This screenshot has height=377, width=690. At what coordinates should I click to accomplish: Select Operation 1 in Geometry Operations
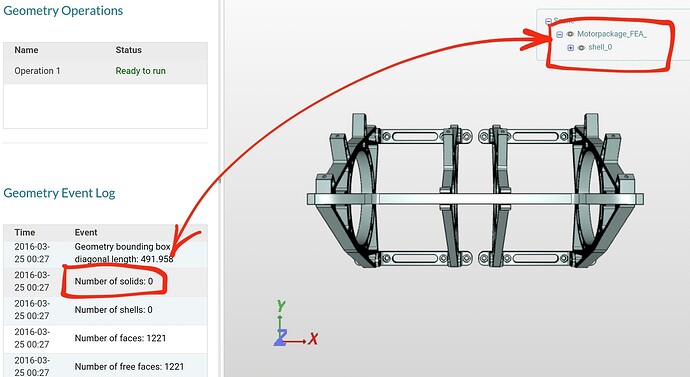[x=105, y=71]
